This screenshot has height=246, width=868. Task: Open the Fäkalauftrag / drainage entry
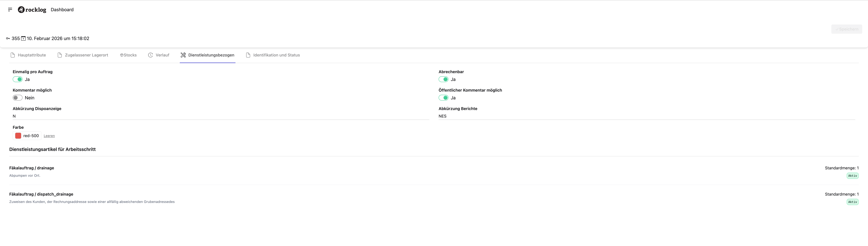32,168
